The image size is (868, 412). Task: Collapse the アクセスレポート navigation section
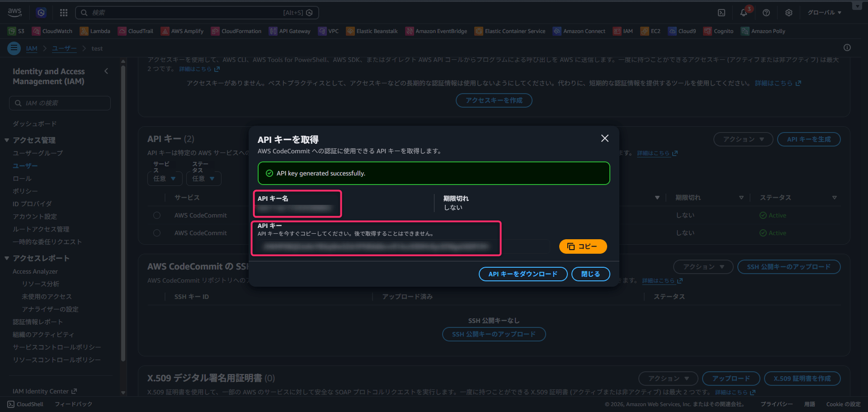tap(7, 258)
